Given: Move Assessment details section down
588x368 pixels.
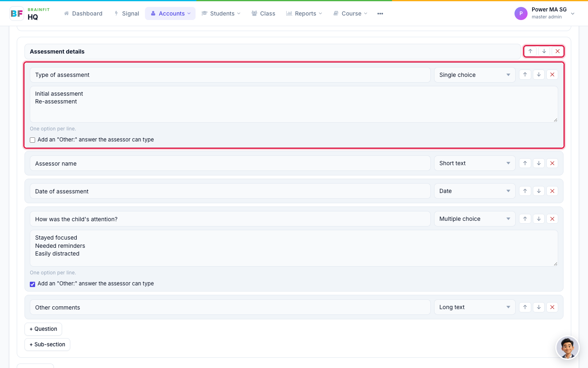Looking at the screenshot, I should click(544, 52).
